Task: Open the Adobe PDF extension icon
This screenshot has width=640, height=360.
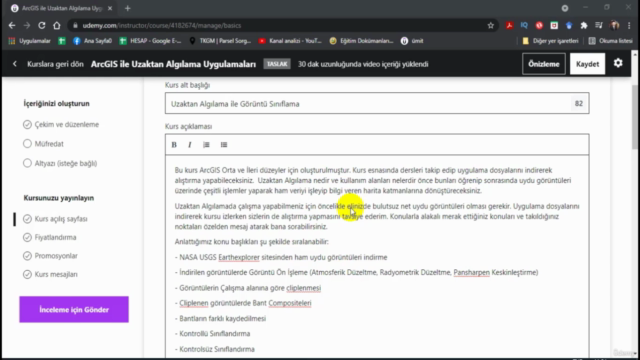Action: (509, 25)
